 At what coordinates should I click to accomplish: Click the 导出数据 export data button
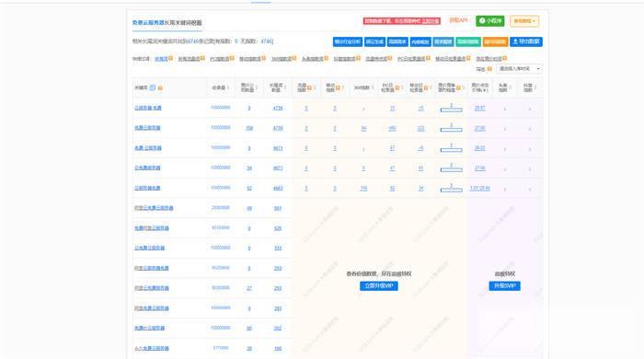pos(526,41)
